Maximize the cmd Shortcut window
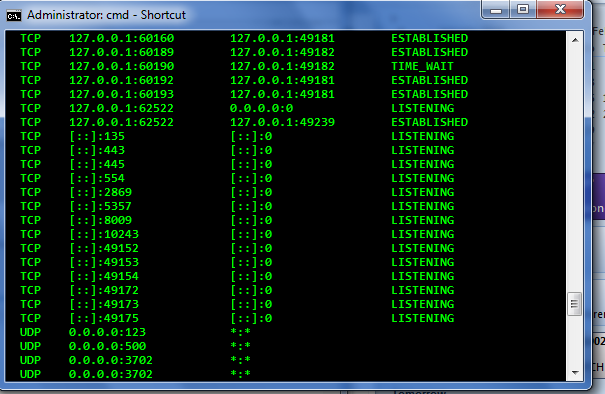This screenshot has height=394, width=605. point(522,10)
